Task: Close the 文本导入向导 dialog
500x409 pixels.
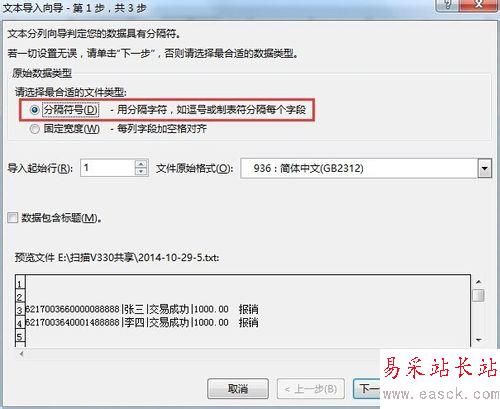Action: [x=479, y=5]
